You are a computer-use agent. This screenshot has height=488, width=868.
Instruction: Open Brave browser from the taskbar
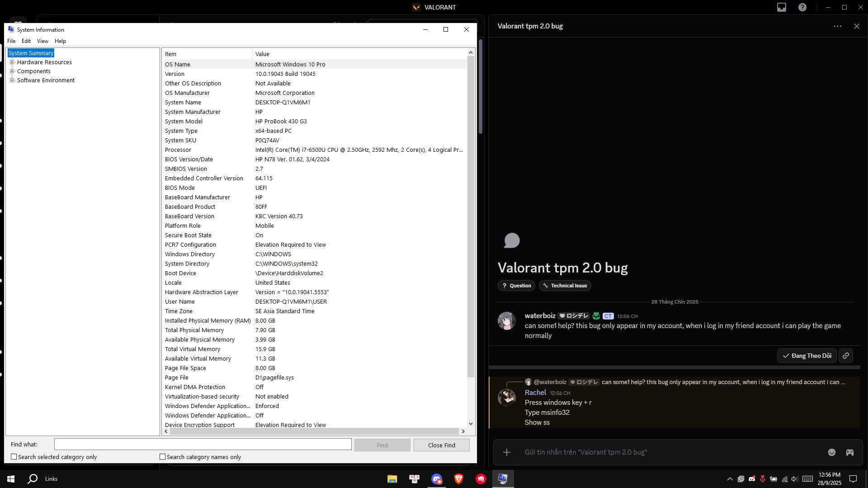458,479
